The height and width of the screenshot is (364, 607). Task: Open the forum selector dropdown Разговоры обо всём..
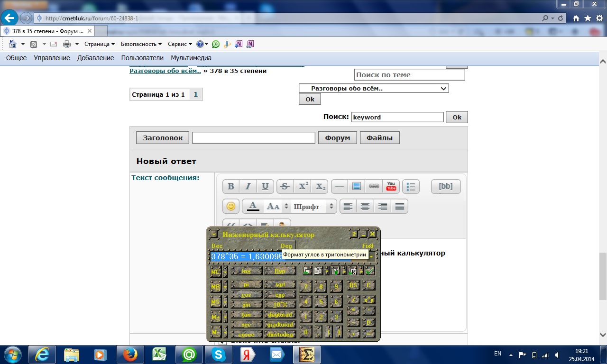(374, 88)
